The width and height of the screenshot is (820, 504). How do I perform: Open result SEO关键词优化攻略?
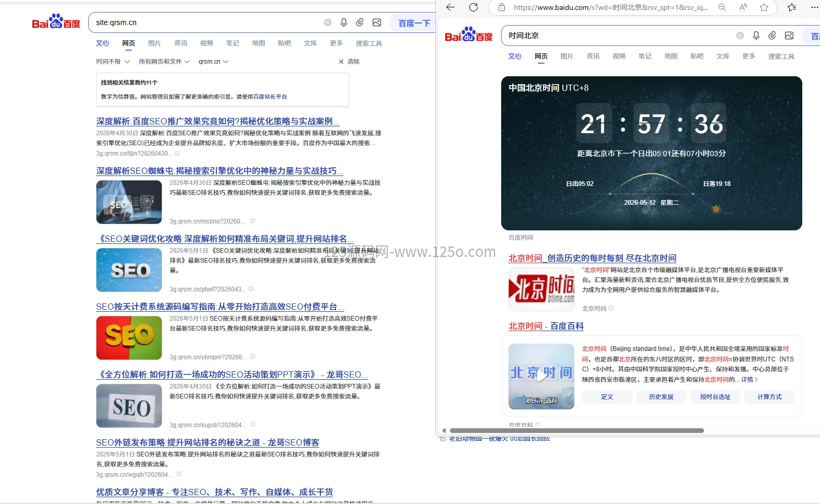(x=225, y=239)
